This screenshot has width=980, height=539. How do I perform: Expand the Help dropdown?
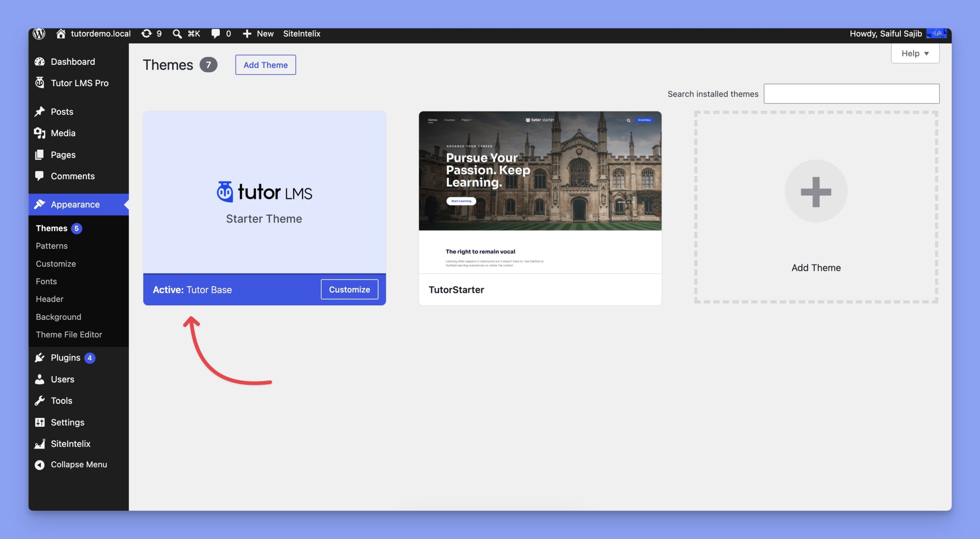[915, 53]
